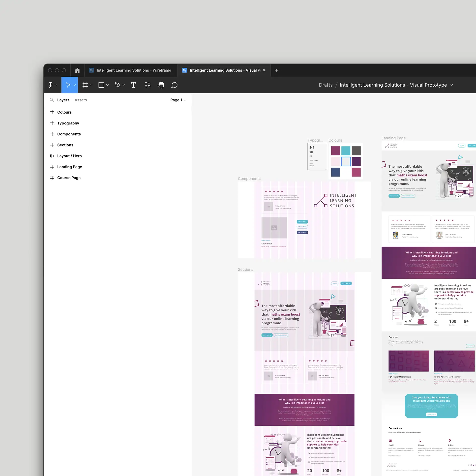476x476 pixels.
Task: Select the Text tool
Action: pyautogui.click(x=133, y=85)
